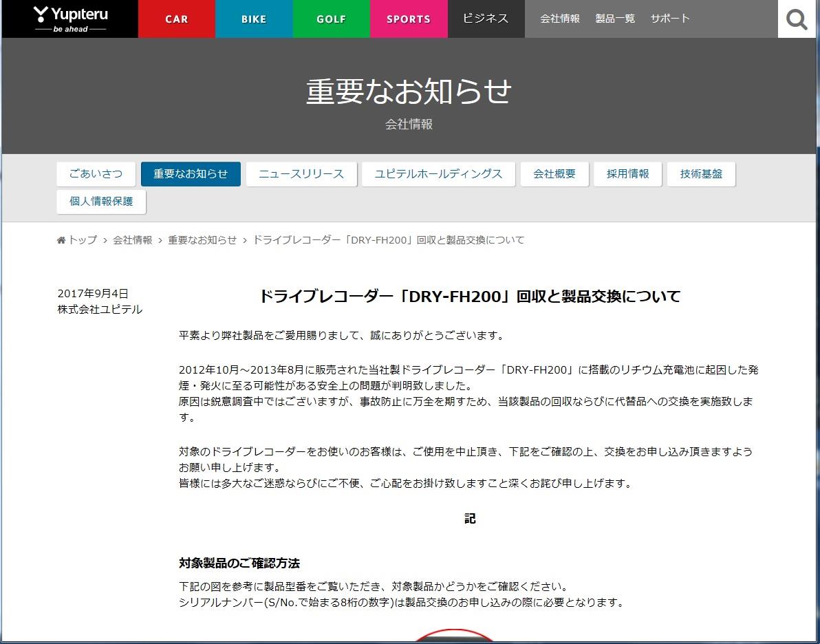Open the SPORTS category tab
Image resolution: width=820 pixels, height=644 pixels.
click(x=409, y=19)
